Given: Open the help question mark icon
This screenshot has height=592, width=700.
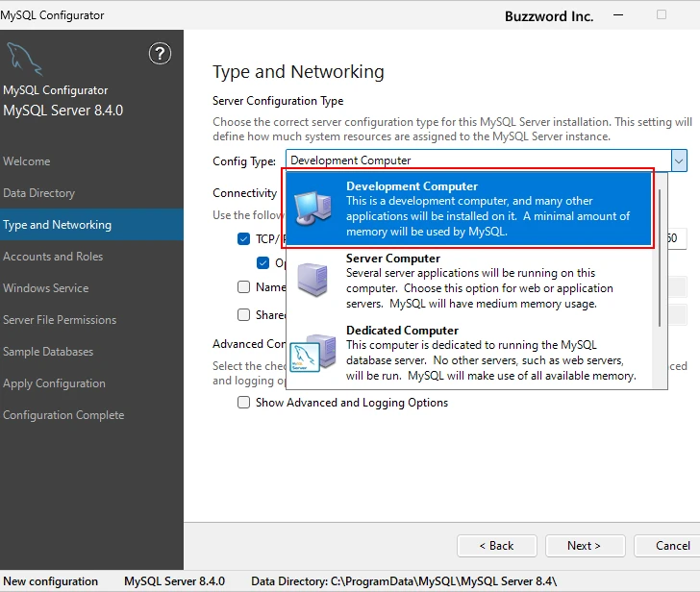Looking at the screenshot, I should coord(160,54).
